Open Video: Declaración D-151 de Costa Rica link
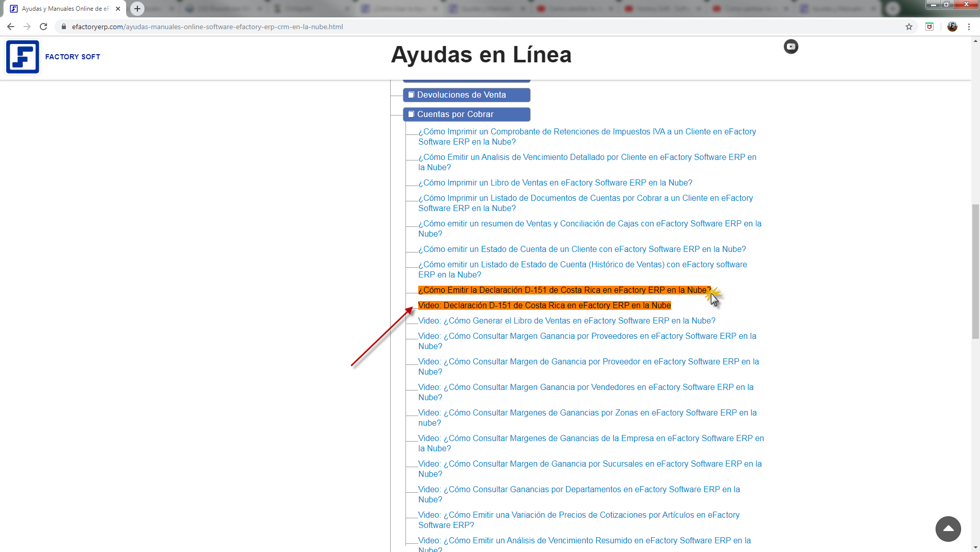 [x=544, y=306]
